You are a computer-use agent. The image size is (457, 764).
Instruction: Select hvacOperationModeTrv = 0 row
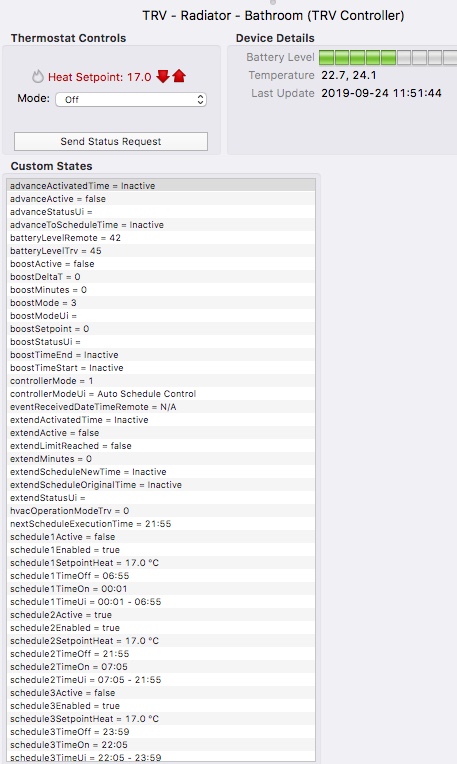click(x=161, y=511)
